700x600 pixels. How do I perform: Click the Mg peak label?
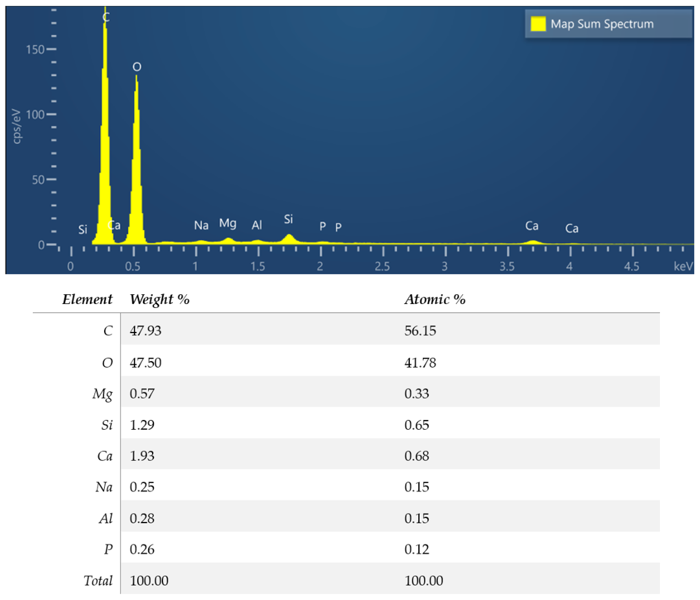click(227, 223)
